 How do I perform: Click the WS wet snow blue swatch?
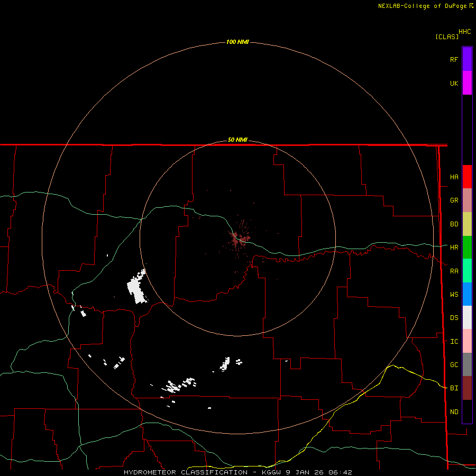(467, 294)
